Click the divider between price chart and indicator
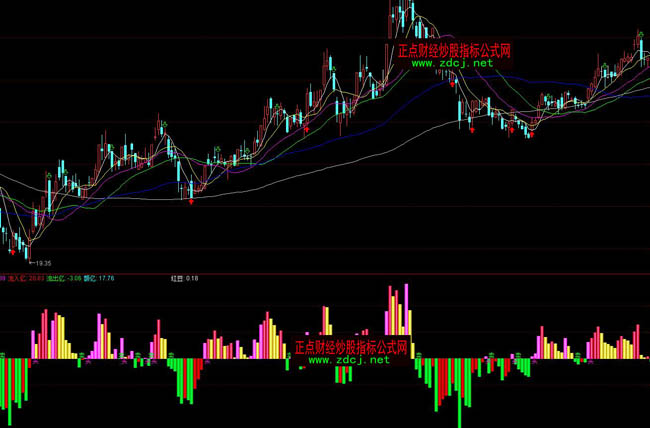 pos(325,272)
